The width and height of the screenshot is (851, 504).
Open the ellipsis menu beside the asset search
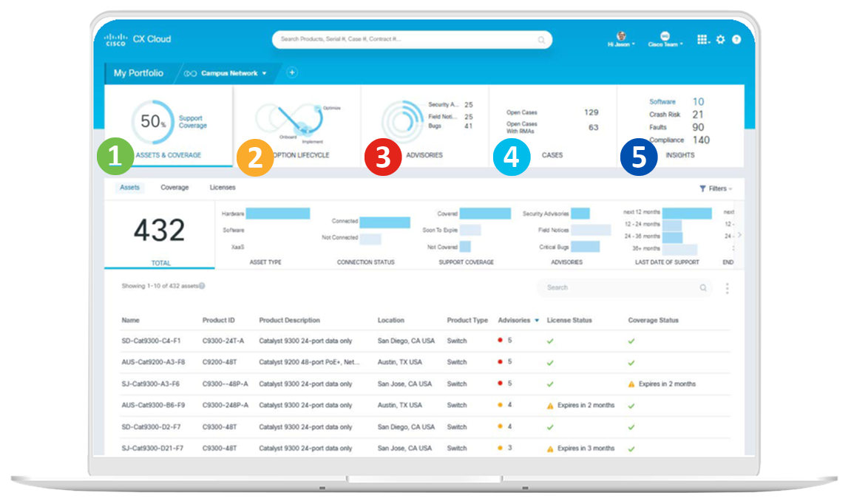pos(727,287)
